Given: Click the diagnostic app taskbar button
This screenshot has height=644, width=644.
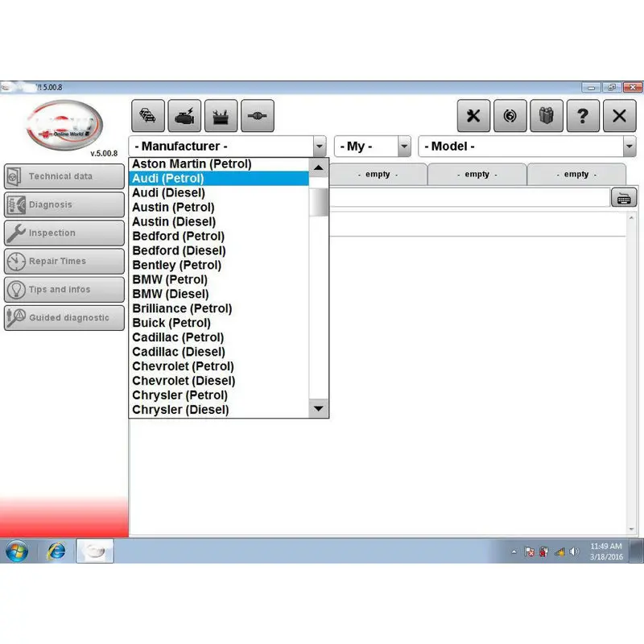Looking at the screenshot, I should coord(95,551).
